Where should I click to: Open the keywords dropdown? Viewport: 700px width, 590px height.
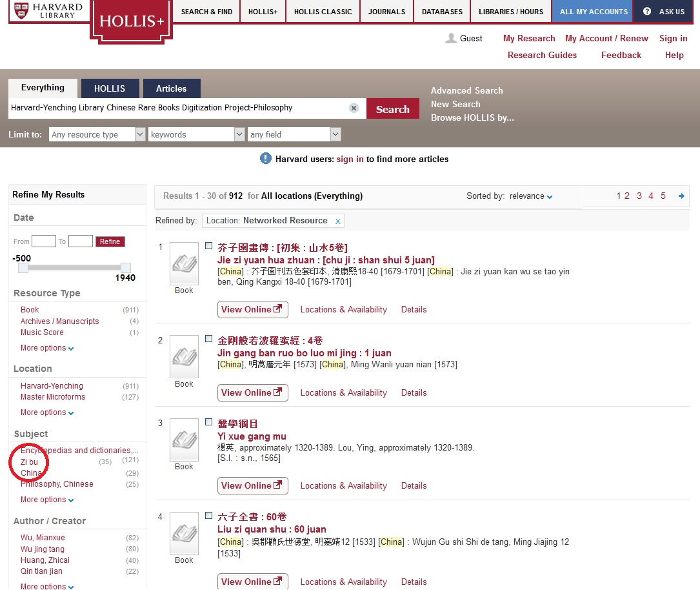pyautogui.click(x=196, y=134)
